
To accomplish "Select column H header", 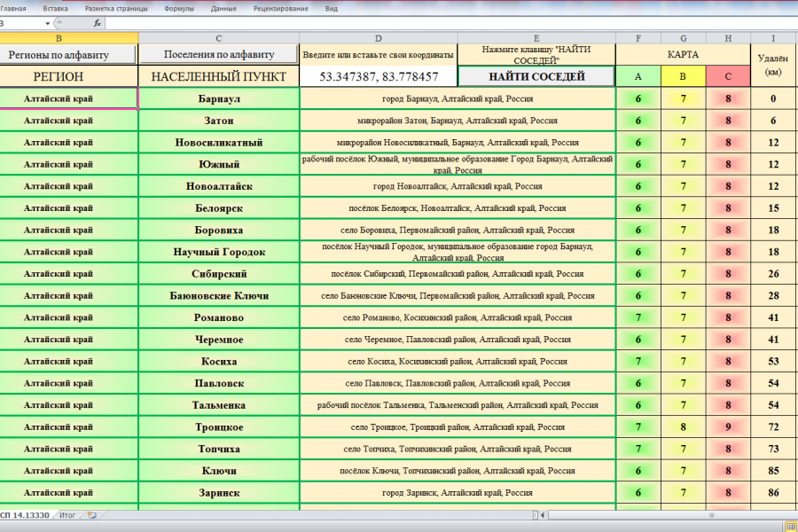I will point(728,38).
